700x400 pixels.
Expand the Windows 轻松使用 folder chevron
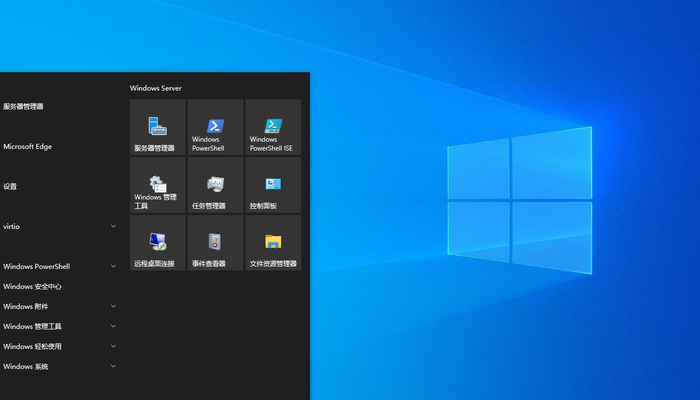click(113, 346)
